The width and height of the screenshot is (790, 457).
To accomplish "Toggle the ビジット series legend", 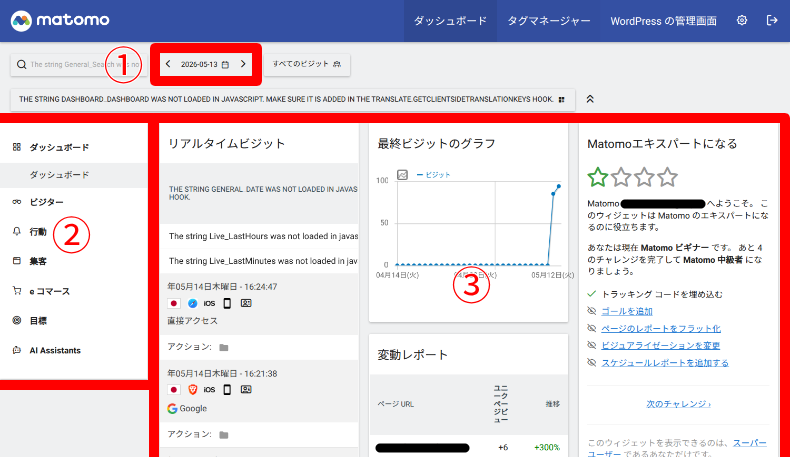I will coord(433,175).
